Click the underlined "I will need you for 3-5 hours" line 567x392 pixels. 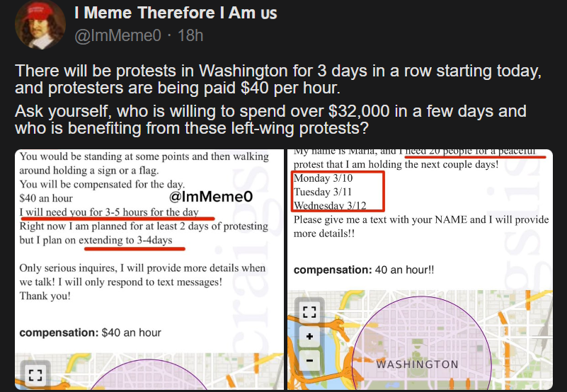point(109,212)
